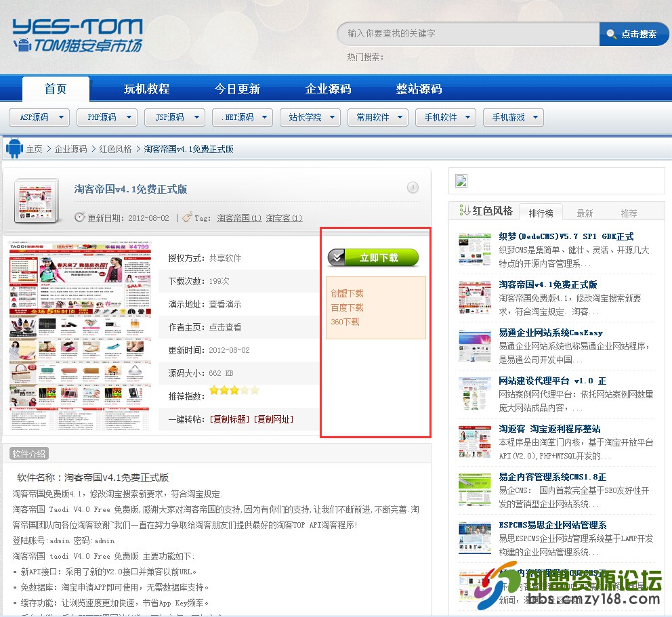Expand the JSP源码 dropdown
The width and height of the screenshot is (672, 617).
point(174,117)
